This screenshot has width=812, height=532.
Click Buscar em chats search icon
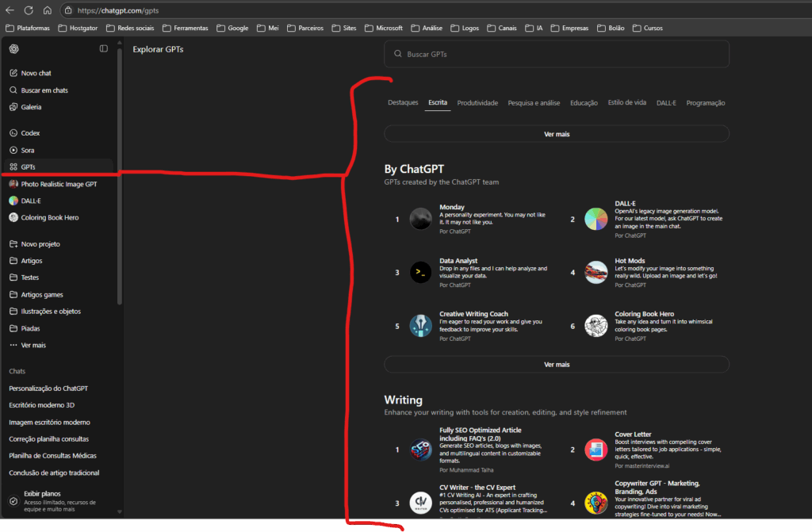click(13, 90)
